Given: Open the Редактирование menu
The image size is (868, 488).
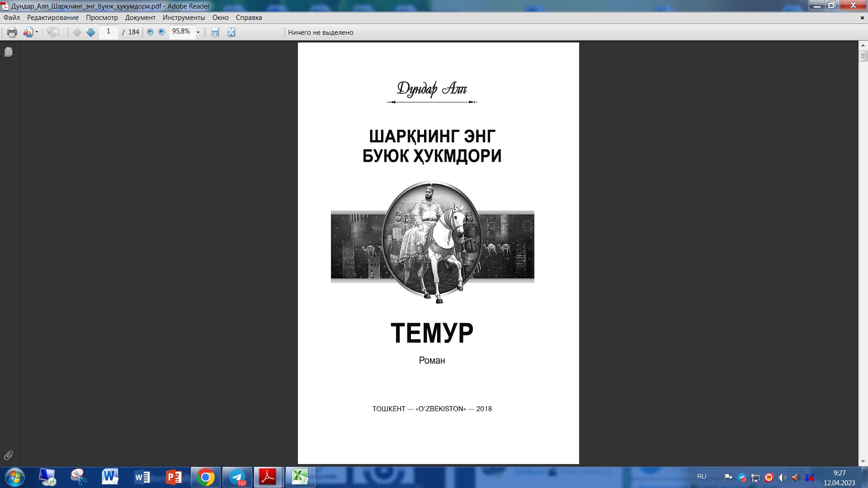Looking at the screenshot, I should coord(53,18).
